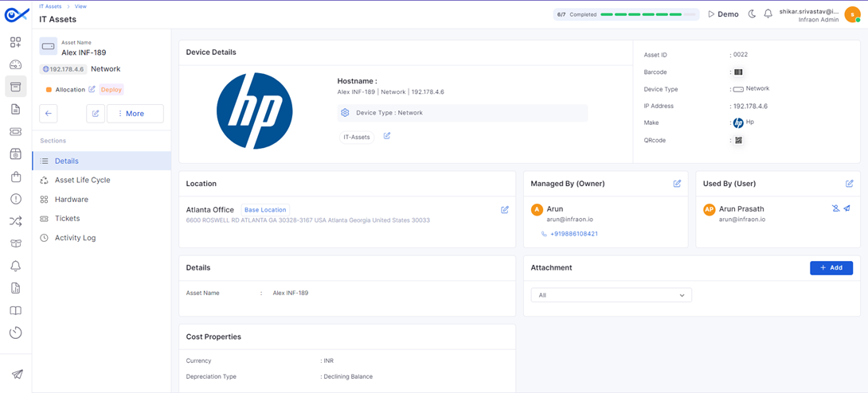Click the back arrow button
Screen dimensions: 868x393
(x=49, y=114)
